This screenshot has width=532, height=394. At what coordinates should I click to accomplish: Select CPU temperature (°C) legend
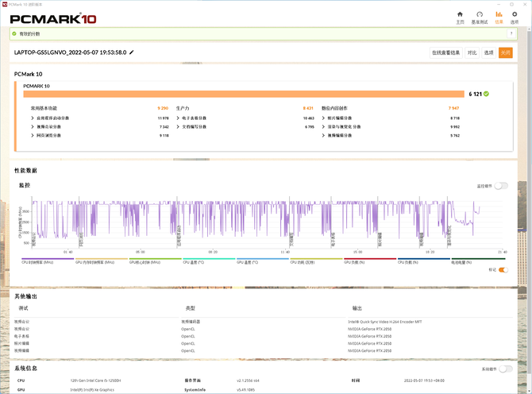209,261
